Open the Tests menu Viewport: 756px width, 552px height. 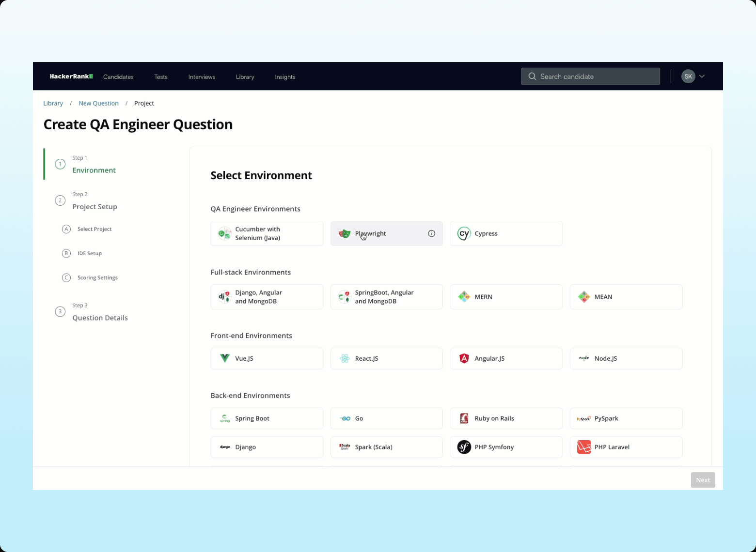(161, 77)
